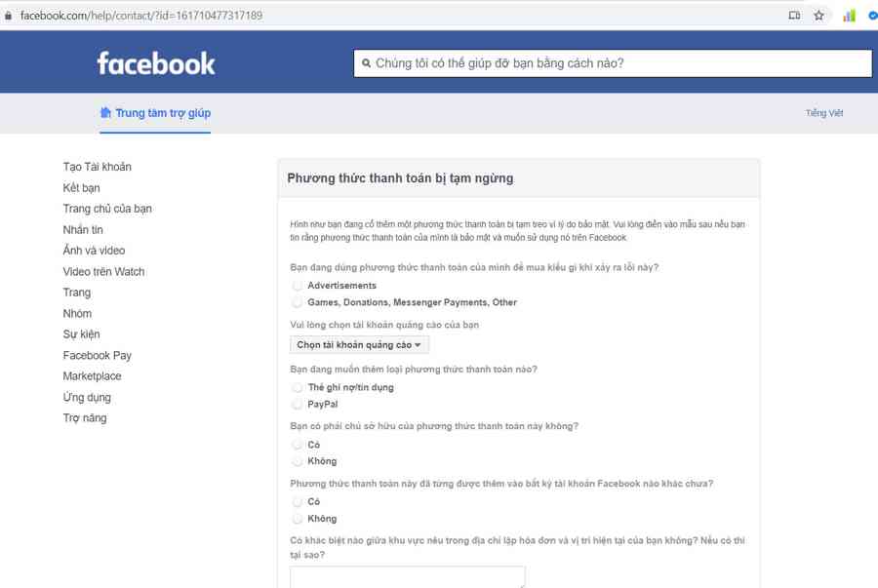This screenshot has width=878, height=588.
Task: Select Thẻ ghi nợ/tín dụng radio option
Action: tap(298, 387)
